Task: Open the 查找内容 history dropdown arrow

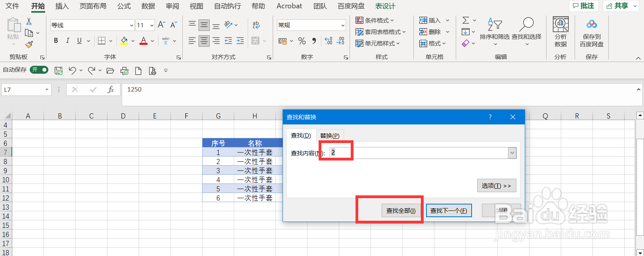Action: [x=512, y=153]
